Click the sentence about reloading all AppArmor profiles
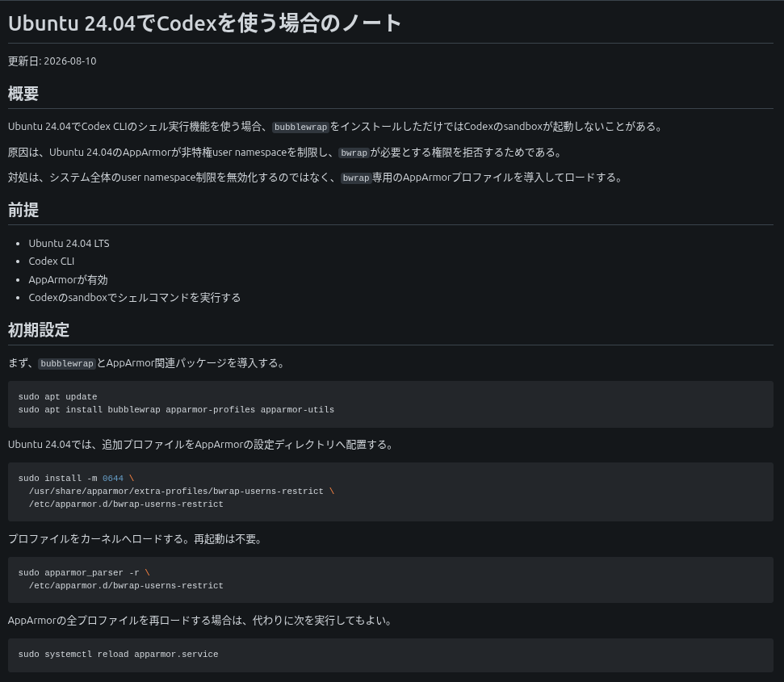This screenshot has width=784, height=682. (x=200, y=621)
